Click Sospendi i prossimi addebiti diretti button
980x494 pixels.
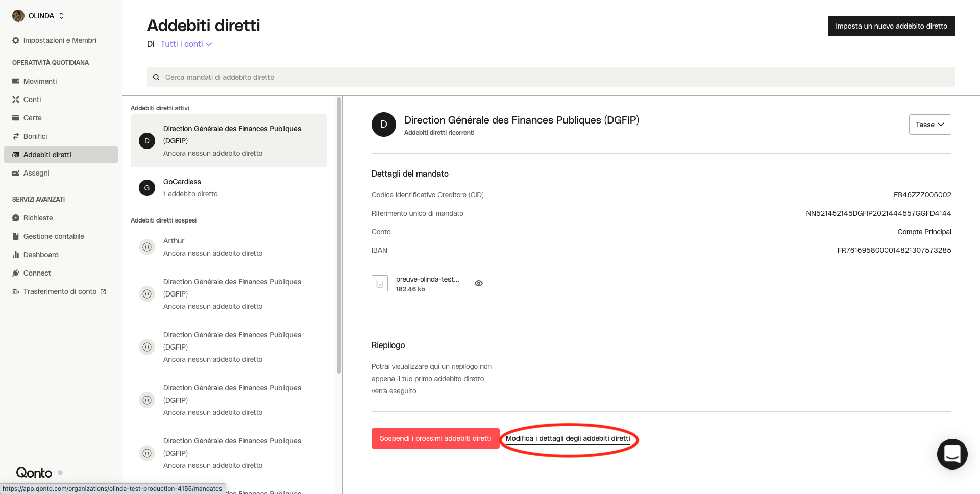435,438
